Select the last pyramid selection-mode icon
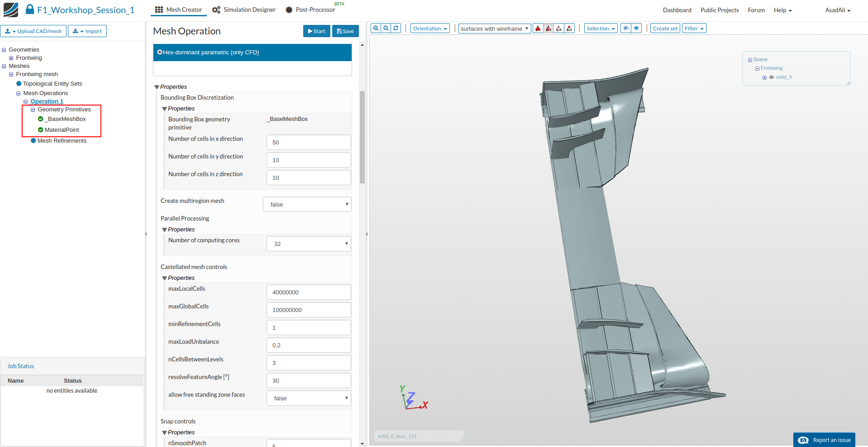The height and width of the screenshot is (447, 868). coord(569,29)
